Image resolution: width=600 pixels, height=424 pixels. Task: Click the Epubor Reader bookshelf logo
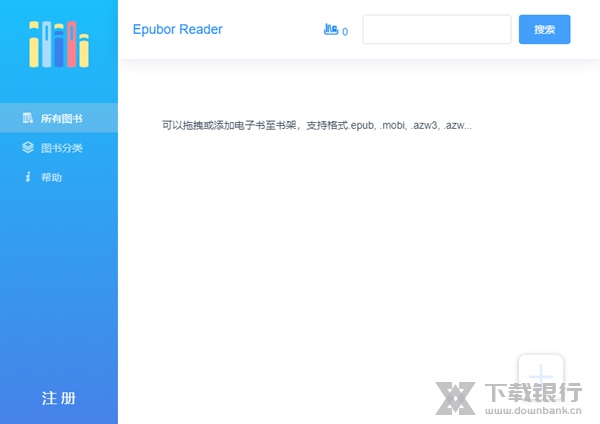pyautogui.click(x=59, y=44)
